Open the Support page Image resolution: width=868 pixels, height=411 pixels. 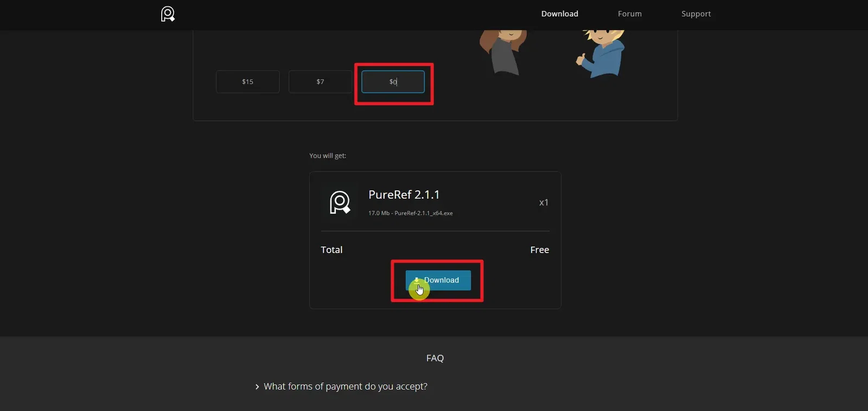[696, 14]
